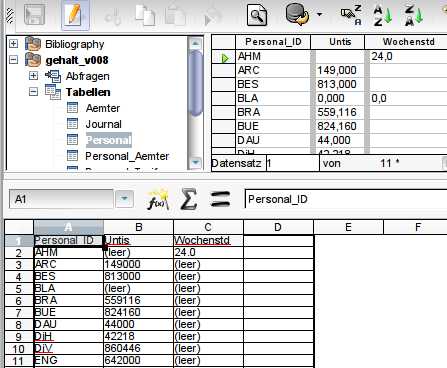Click the Aemter table icon
Image resolution: width=447 pixels, height=368 pixels.
coord(72,108)
